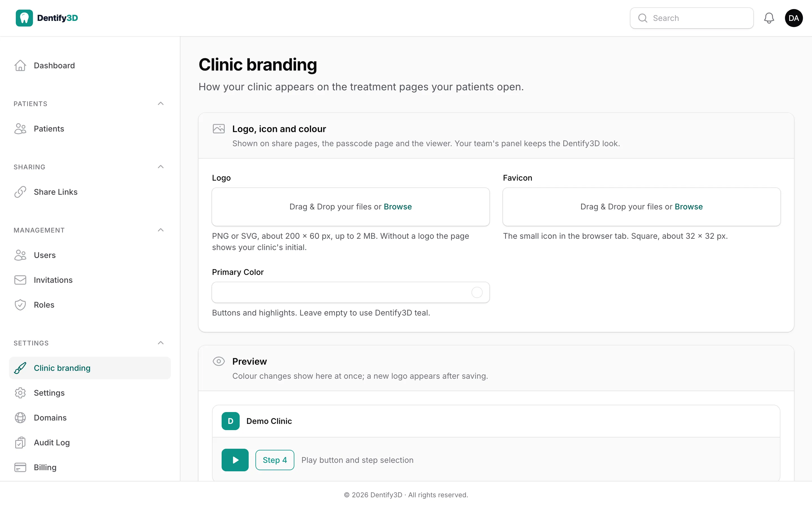The width and height of the screenshot is (812, 508).
Task: Click the Audit Log clipboard icon
Action: coord(20,443)
